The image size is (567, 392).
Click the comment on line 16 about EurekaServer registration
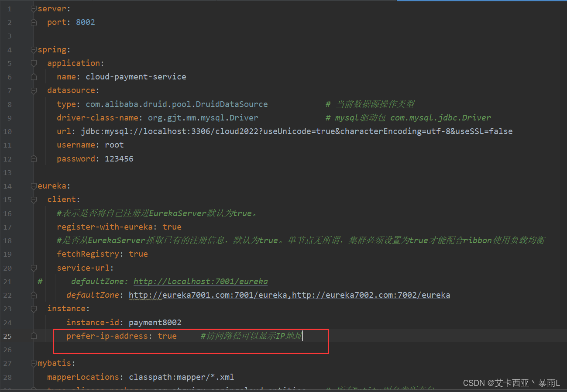157,213
